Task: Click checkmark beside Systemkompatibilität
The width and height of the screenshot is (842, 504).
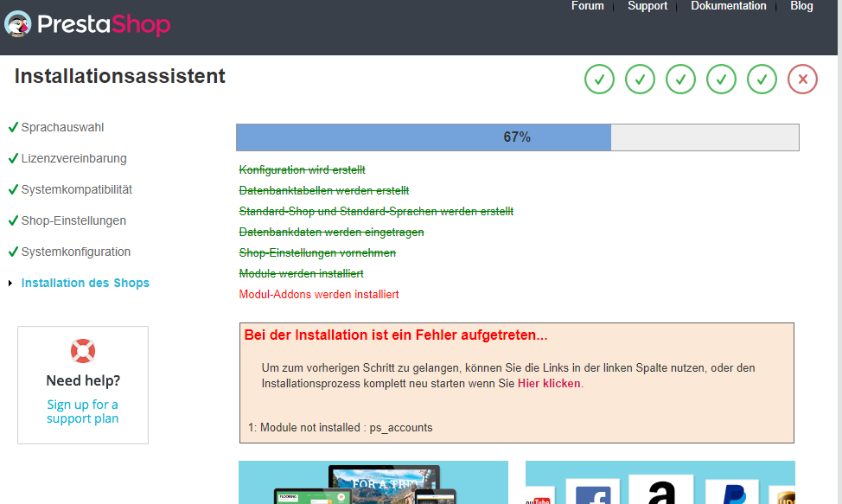Action: [14, 189]
